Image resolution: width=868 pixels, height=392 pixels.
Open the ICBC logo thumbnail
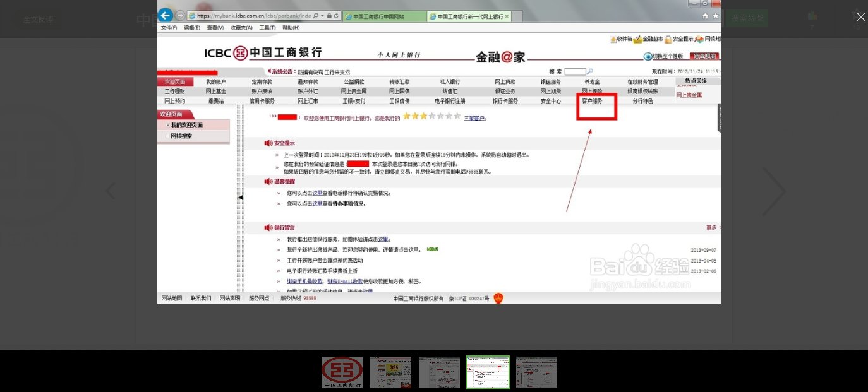pos(342,372)
